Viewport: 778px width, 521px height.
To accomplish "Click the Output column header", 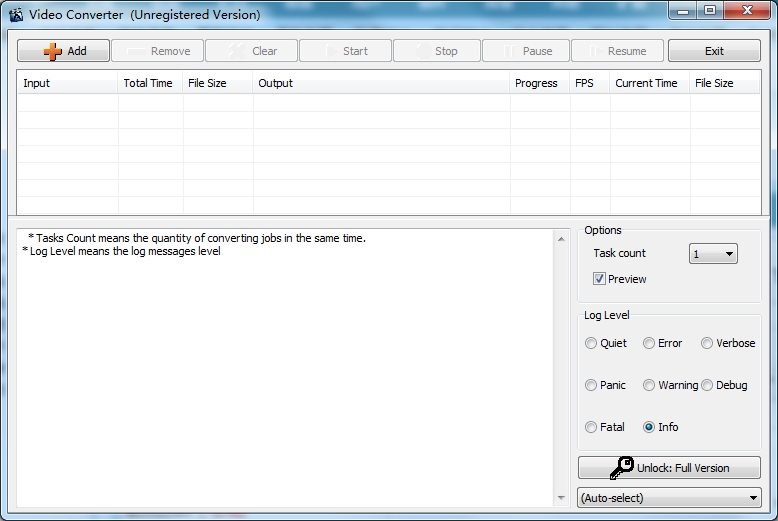I will click(x=381, y=83).
